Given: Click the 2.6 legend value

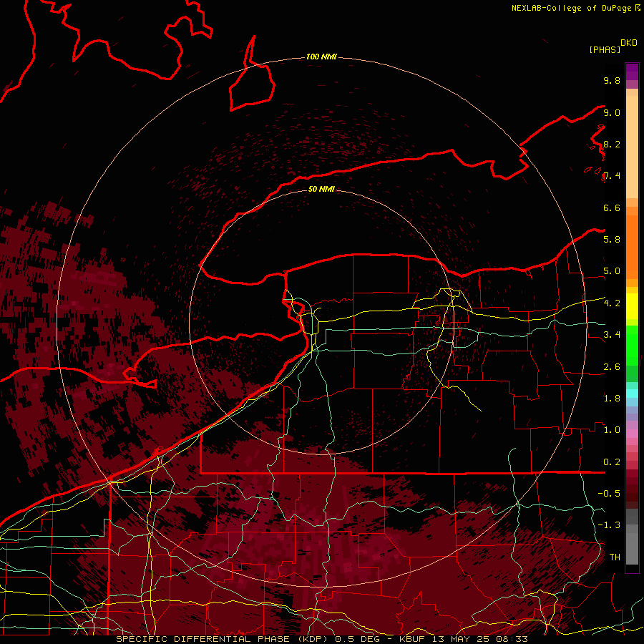Looking at the screenshot, I should (x=612, y=366).
